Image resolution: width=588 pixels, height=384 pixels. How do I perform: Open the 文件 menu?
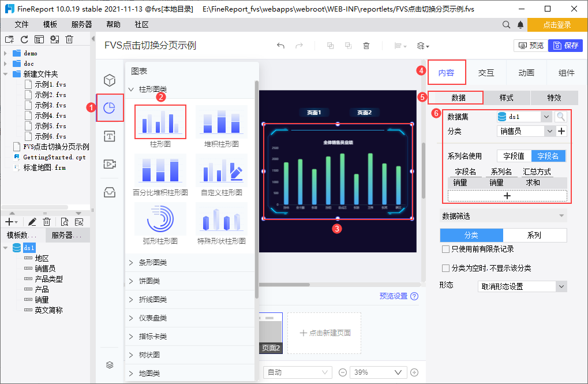click(x=22, y=25)
